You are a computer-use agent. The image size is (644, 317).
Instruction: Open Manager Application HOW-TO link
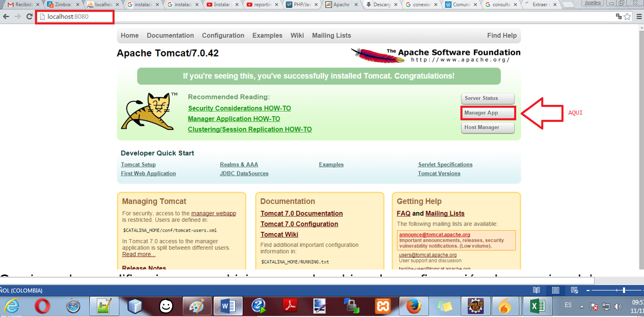(234, 118)
